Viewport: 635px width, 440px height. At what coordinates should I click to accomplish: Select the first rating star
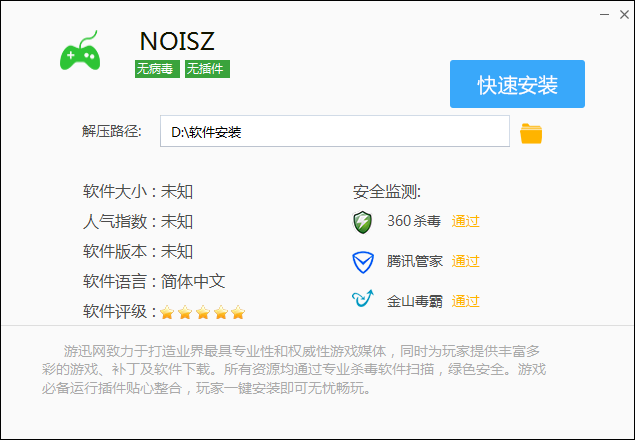167,312
